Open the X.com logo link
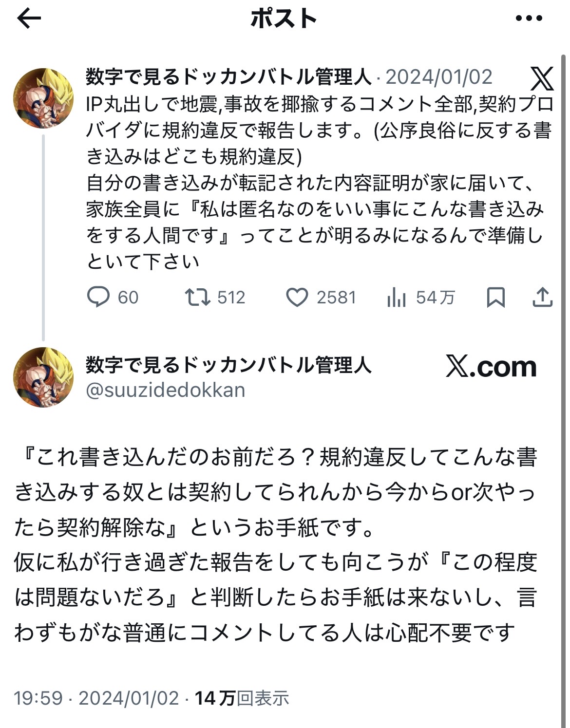570x728 pixels. (x=491, y=367)
